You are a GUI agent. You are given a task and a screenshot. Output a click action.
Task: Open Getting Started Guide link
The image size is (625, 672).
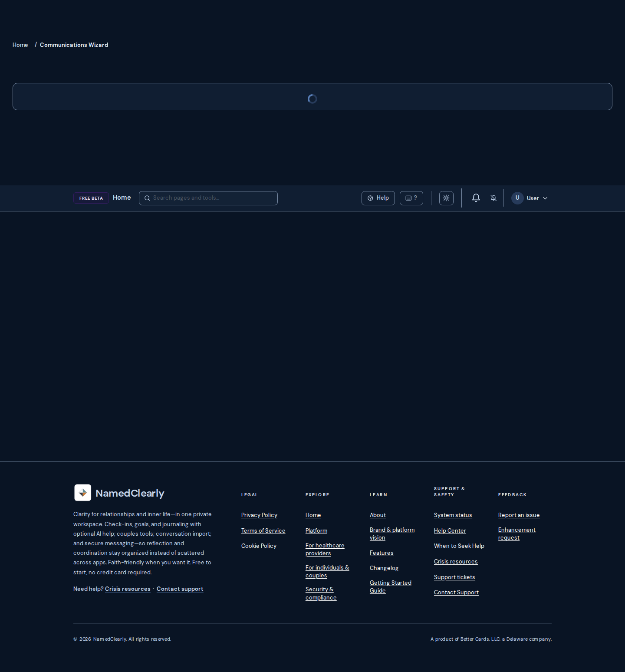pos(391,586)
